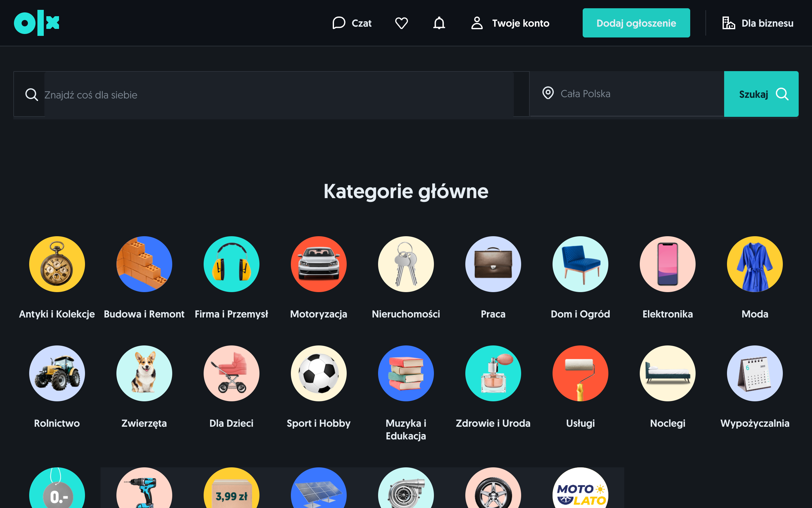
Task: Open Firma i Przemysł earmuffs icon
Action: tap(232, 264)
